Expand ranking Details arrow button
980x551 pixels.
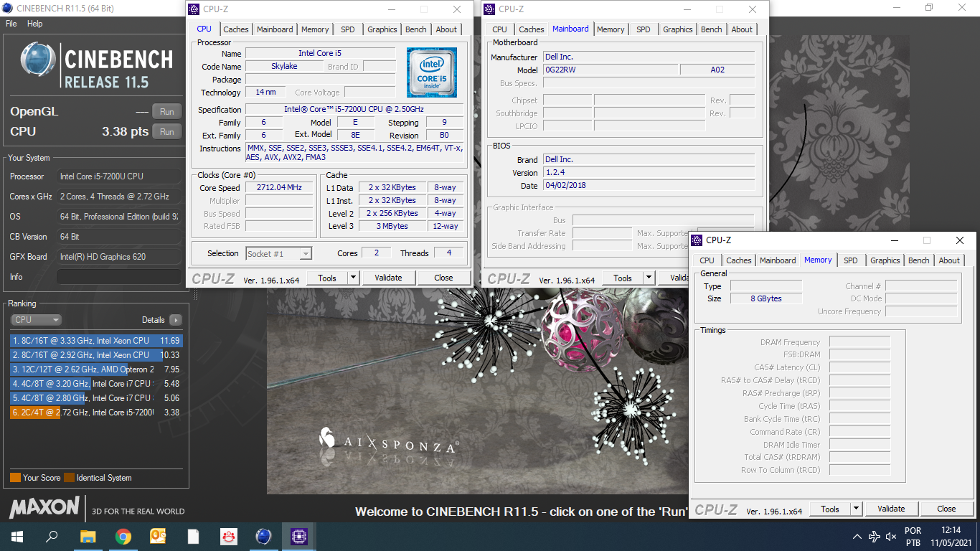click(x=176, y=320)
